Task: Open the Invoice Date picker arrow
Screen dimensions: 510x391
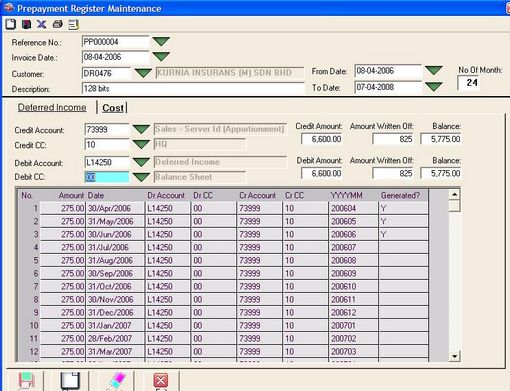Action: 161,56
